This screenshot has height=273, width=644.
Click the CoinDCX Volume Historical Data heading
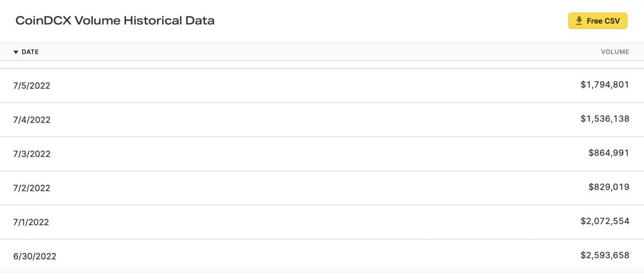(115, 21)
